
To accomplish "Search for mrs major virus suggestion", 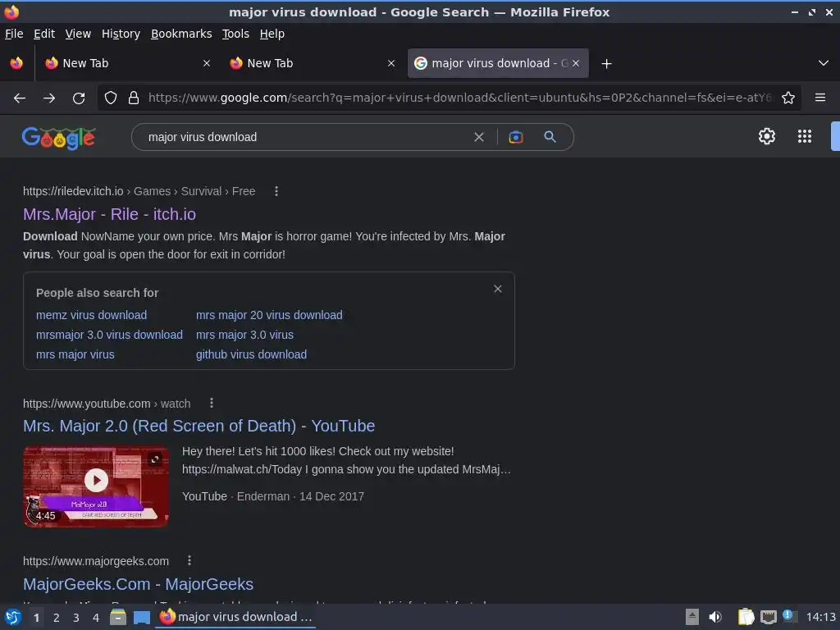I will (x=75, y=354).
